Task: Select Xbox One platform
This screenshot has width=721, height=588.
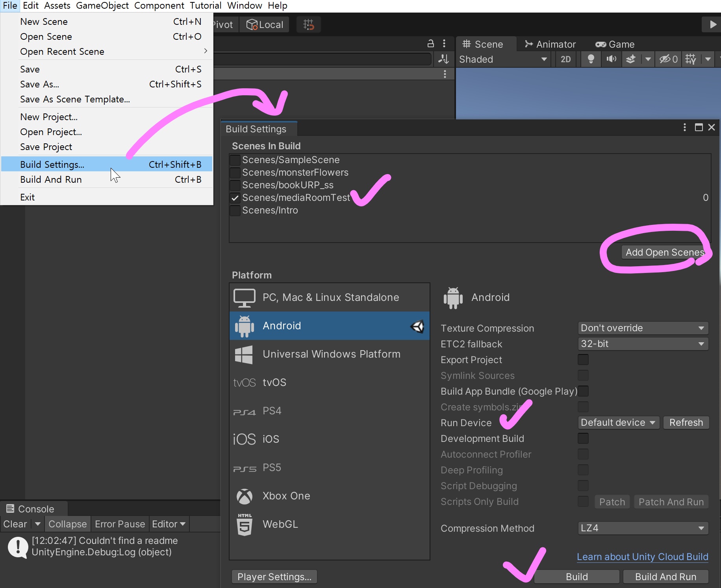Action: coord(329,496)
